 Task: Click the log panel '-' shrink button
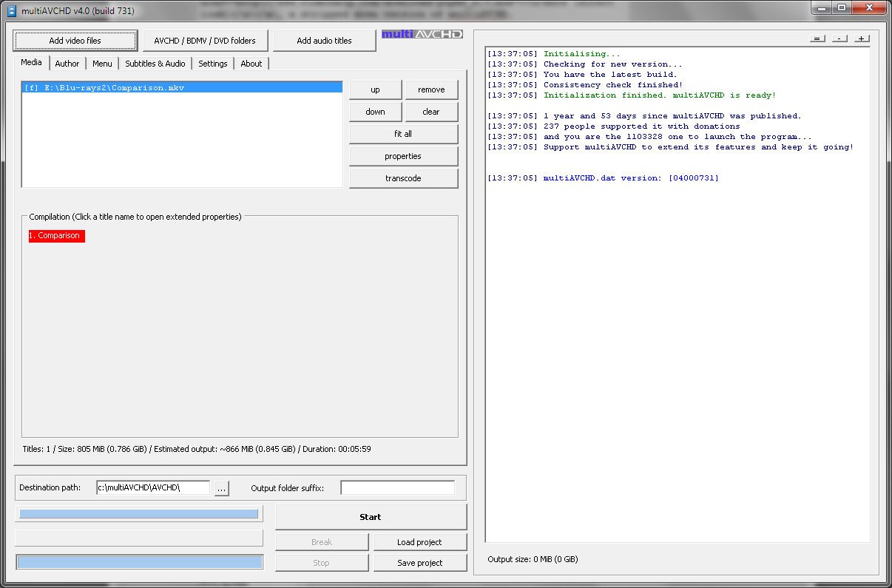click(x=839, y=38)
